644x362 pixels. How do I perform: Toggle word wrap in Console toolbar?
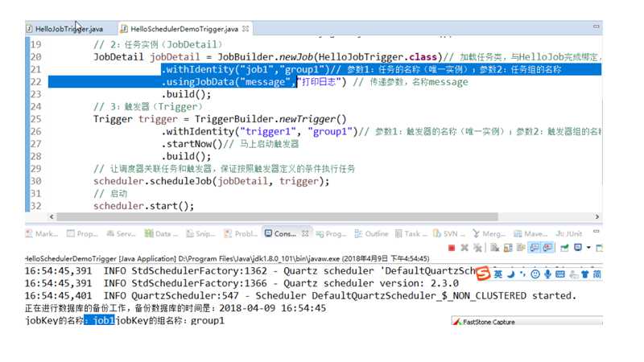521,248
